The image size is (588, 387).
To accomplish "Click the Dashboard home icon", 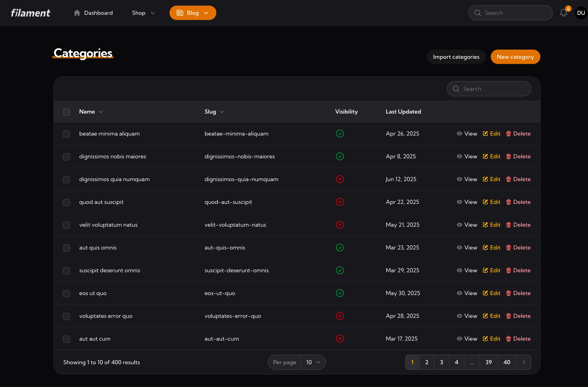I will coord(77,13).
